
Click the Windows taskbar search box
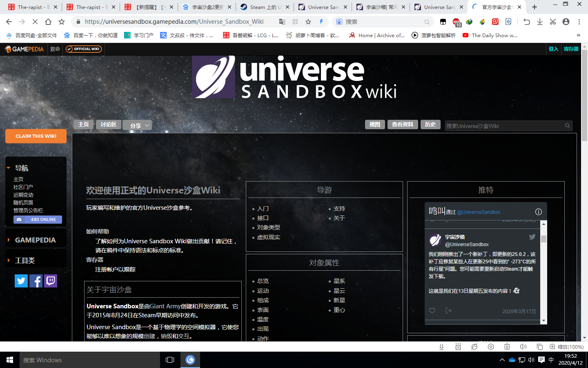90,360
